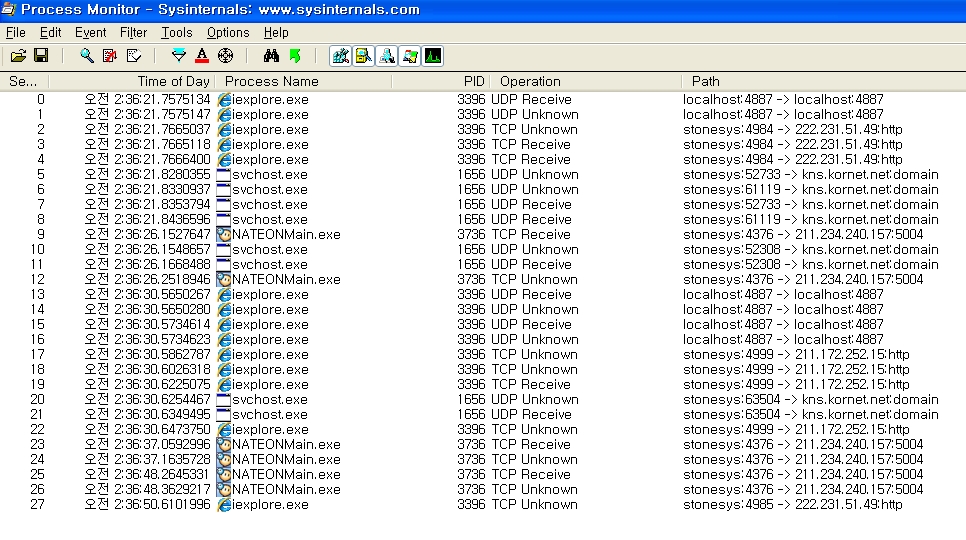Click the Internet Explorer icon in row 2
Image resolution: width=966 pixels, height=540 pixels.
[224, 130]
